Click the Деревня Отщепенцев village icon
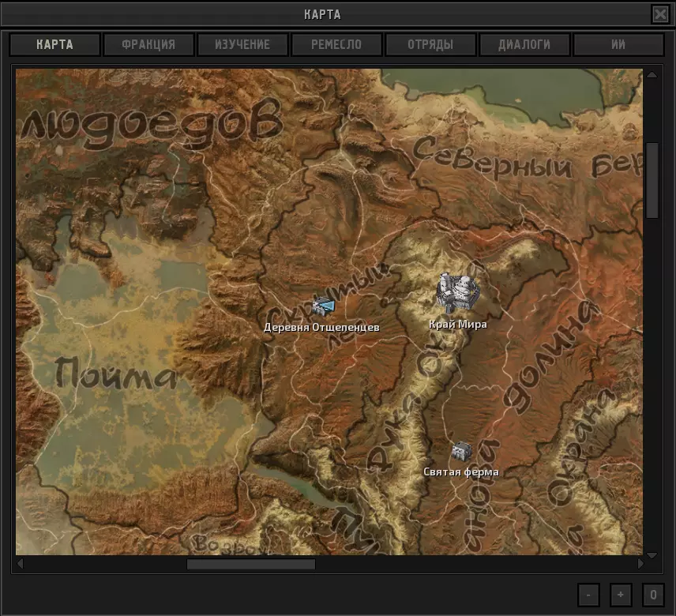The height and width of the screenshot is (616, 676). [323, 306]
